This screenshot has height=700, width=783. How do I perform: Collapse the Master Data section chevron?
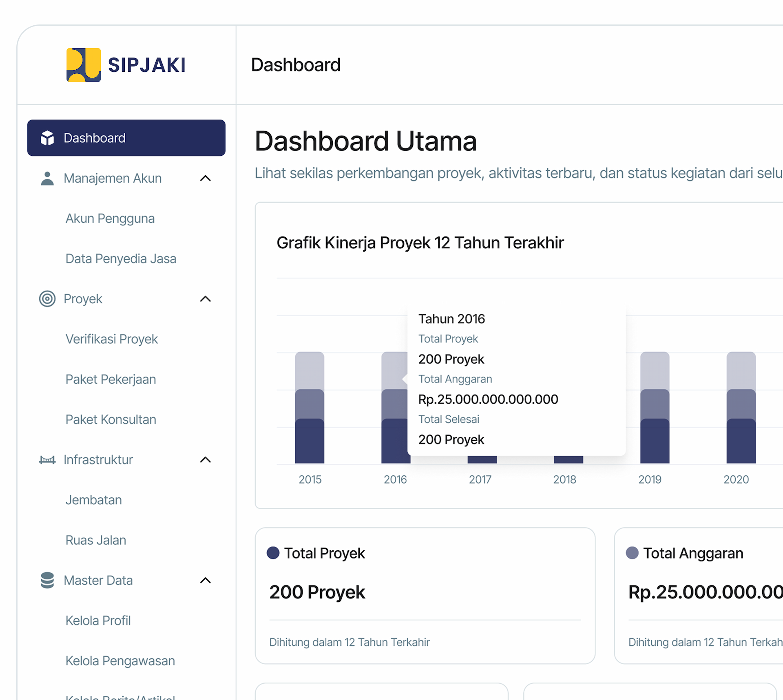[x=206, y=580]
